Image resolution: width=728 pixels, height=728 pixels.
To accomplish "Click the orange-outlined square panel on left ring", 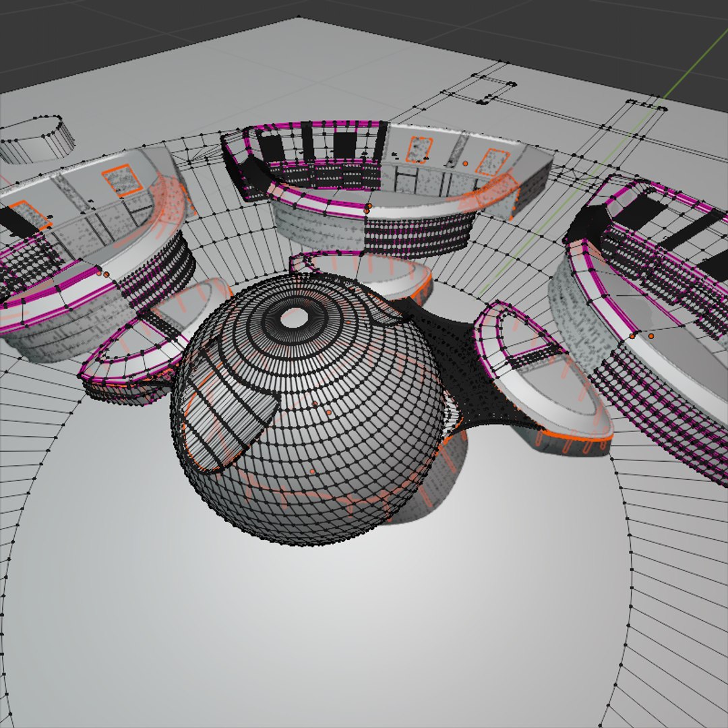I will click(x=122, y=180).
